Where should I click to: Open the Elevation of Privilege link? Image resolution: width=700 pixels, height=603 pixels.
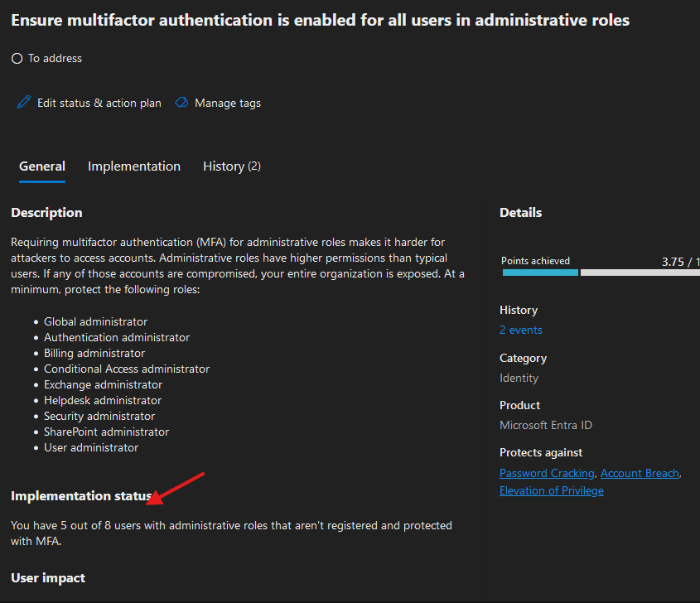[x=552, y=490]
